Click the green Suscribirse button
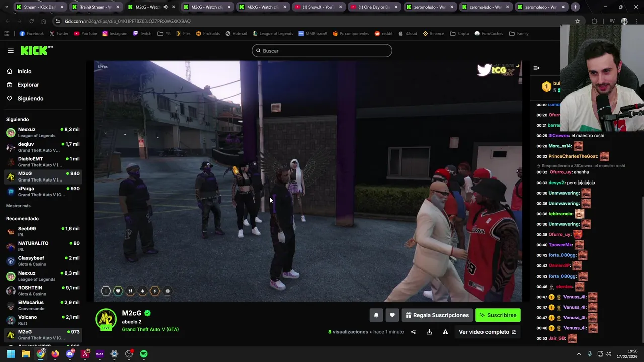The height and width of the screenshot is (362, 644). coord(498,315)
